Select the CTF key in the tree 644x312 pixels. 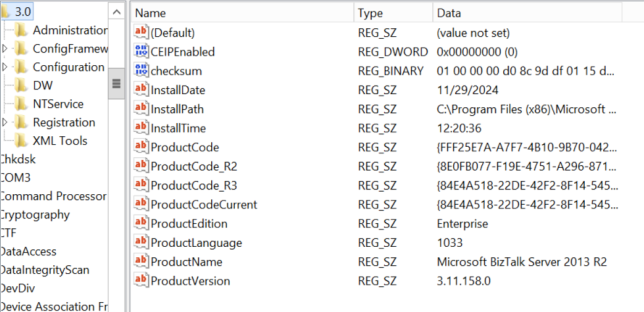(9, 233)
